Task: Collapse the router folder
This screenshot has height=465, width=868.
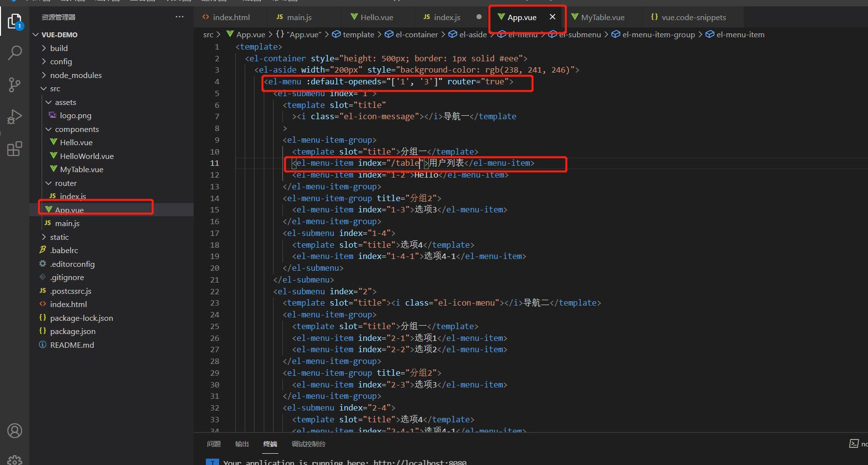Action: tap(49, 183)
